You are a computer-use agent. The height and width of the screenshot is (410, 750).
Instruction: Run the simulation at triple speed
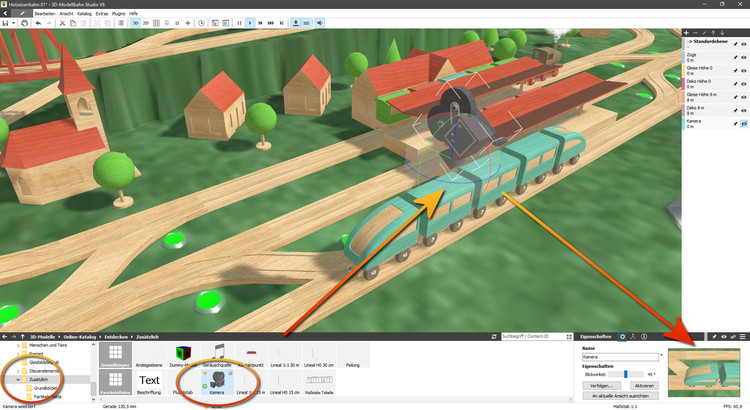tap(271, 23)
